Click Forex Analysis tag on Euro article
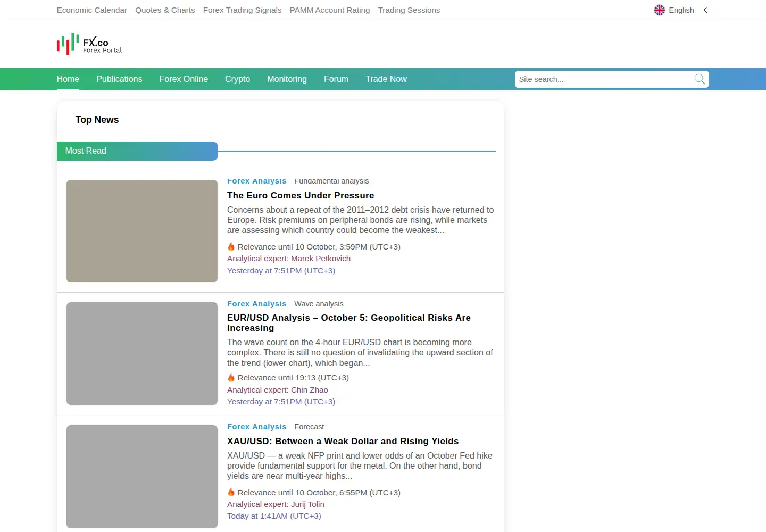Viewport: 766px width, 532px height. click(x=256, y=181)
